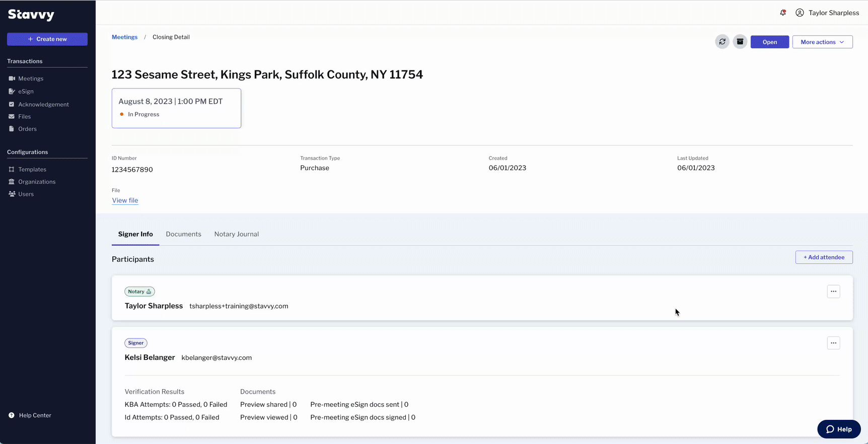Image resolution: width=868 pixels, height=444 pixels.
Task: Switch to the Documents tab
Action: [x=183, y=234]
